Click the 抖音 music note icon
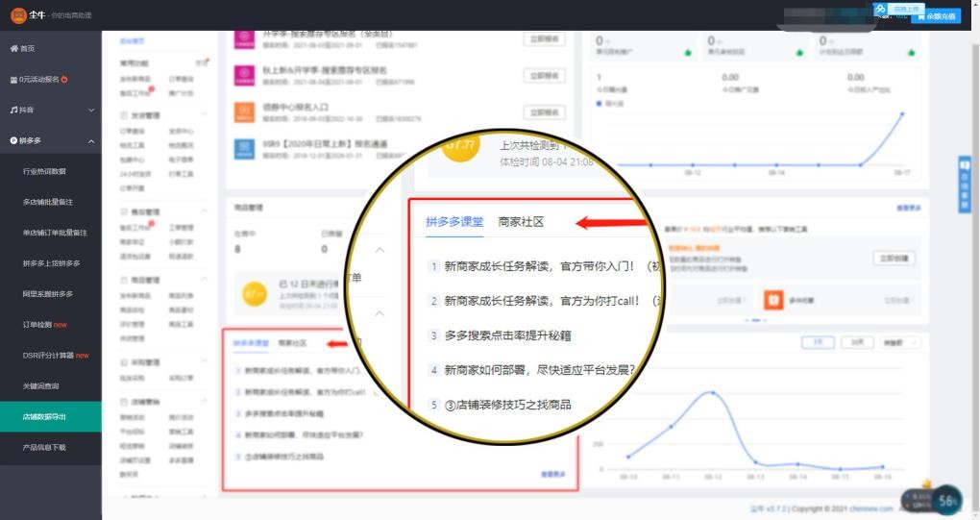980x520 pixels. point(13,110)
